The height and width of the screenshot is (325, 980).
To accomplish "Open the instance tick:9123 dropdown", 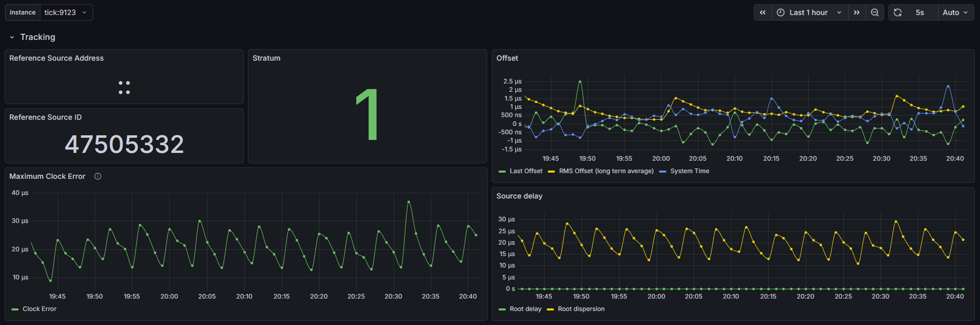I will click(x=66, y=12).
